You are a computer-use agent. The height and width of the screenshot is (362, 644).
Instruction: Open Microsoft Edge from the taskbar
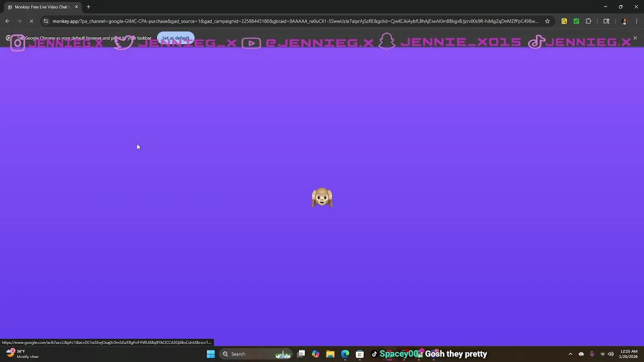[345, 354]
